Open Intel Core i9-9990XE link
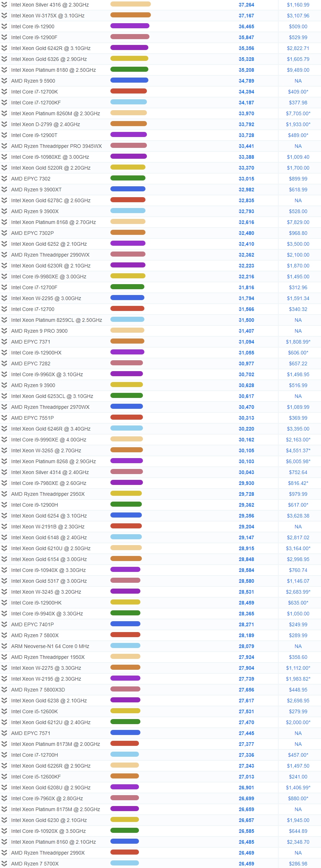This screenshot has height=868, width=321. pos(48,440)
